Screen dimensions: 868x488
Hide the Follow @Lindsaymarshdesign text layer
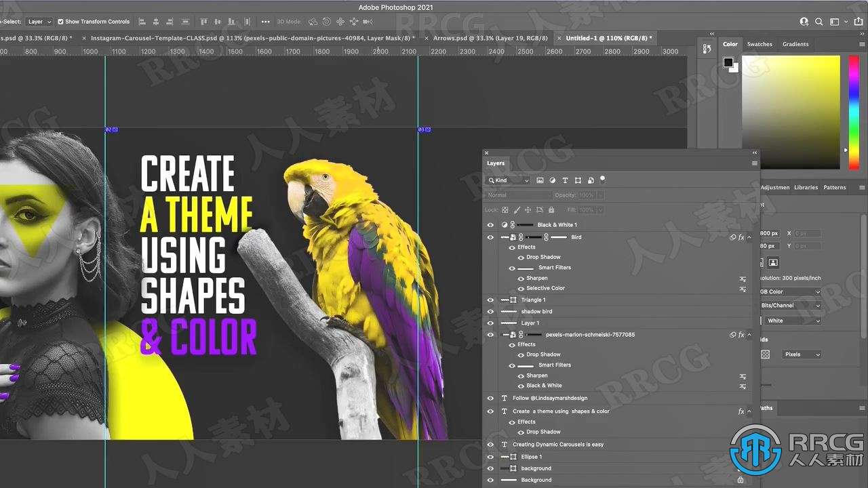pos(490,398)
